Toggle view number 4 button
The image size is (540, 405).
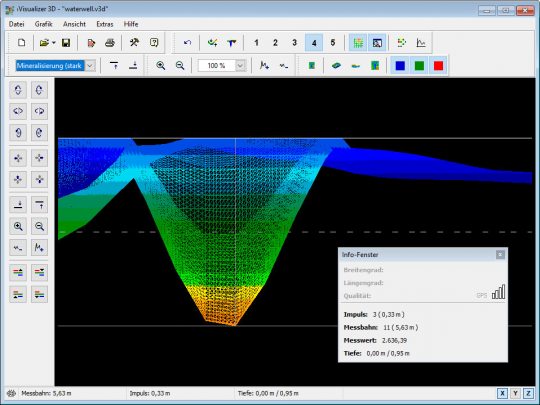coord(314,43)
